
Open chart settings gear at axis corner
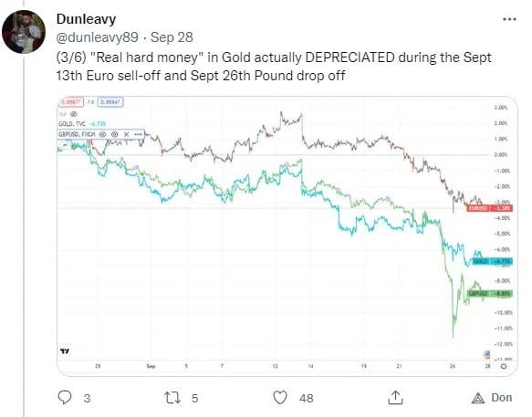(504, 366)
